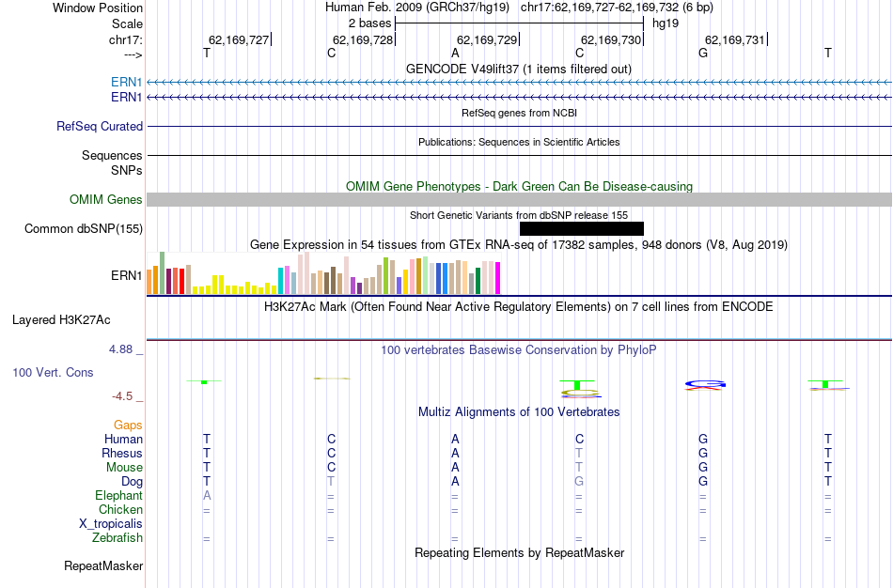Screen dimensions: 893x588
Task: Click the gray OMIM Genes bar
Action: (520, 199)
